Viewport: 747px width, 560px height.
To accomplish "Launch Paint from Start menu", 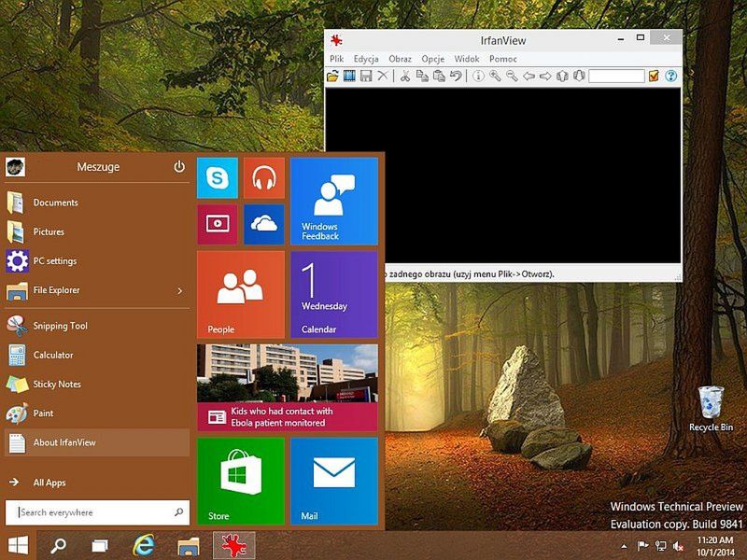I will click(97, 413).
